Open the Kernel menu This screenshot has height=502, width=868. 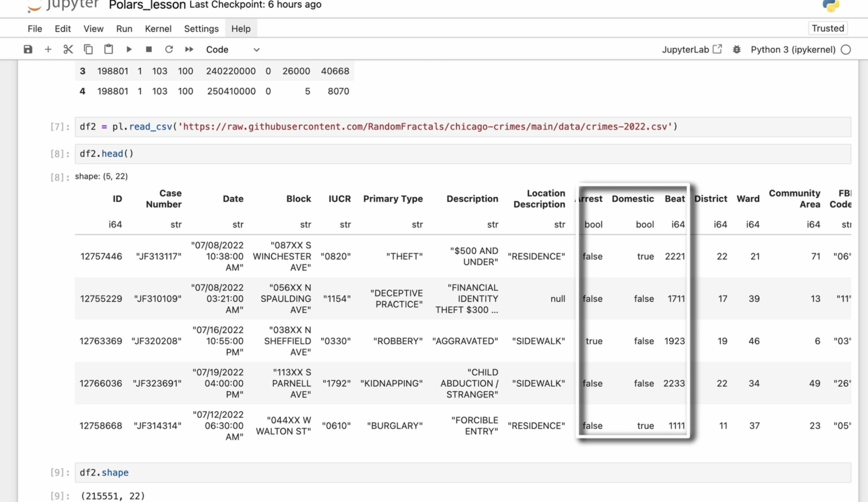(158, 29)
